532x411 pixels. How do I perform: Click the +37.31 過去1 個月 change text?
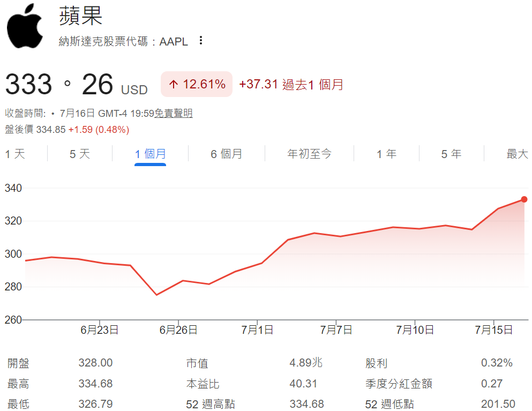pyautogui.click(x=291, y=84)
